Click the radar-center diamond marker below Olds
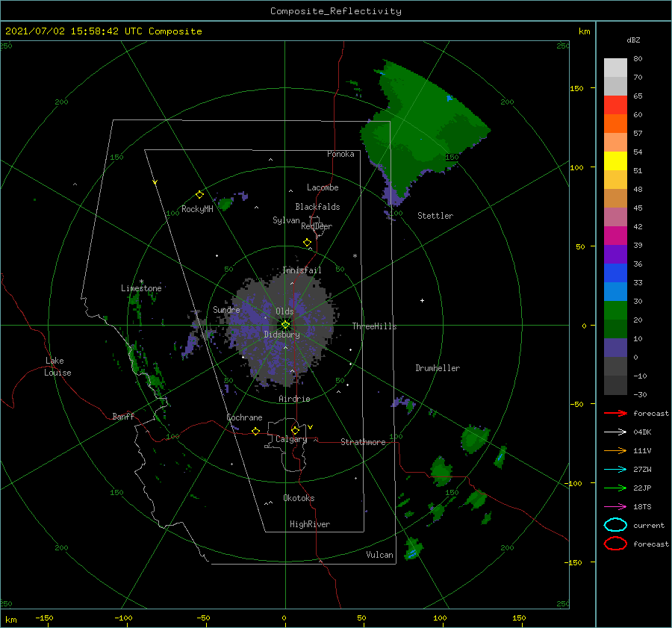 285,325
